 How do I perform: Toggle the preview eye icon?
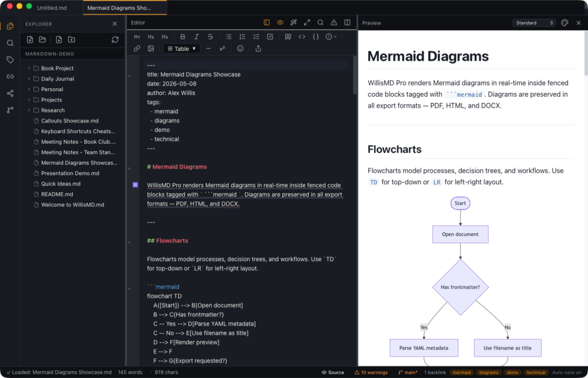280,23
